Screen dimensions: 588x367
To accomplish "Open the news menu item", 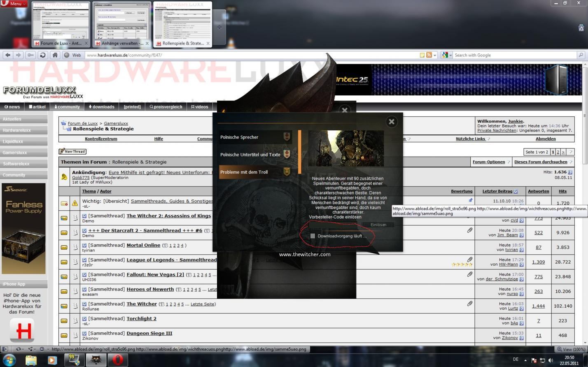I will click(x=12, y=107).
